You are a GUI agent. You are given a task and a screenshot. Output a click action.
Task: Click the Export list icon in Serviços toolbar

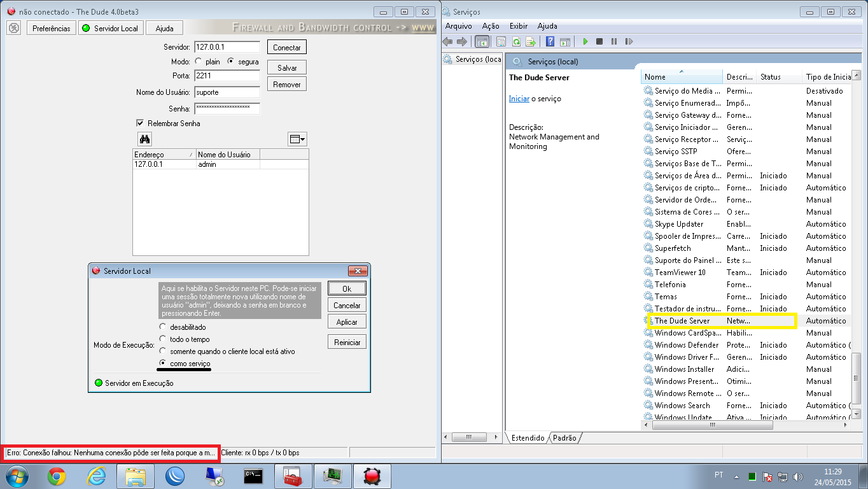pyautogui.click(x=531, y=41)
